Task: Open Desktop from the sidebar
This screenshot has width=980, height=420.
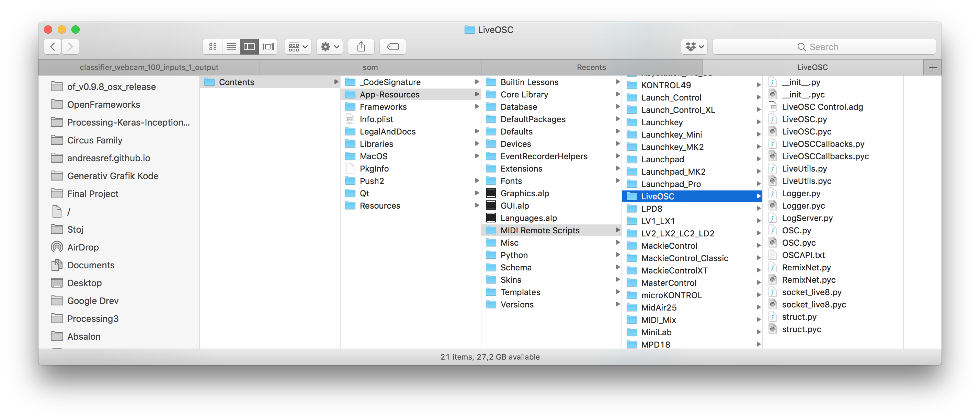Action: [84, 283]
